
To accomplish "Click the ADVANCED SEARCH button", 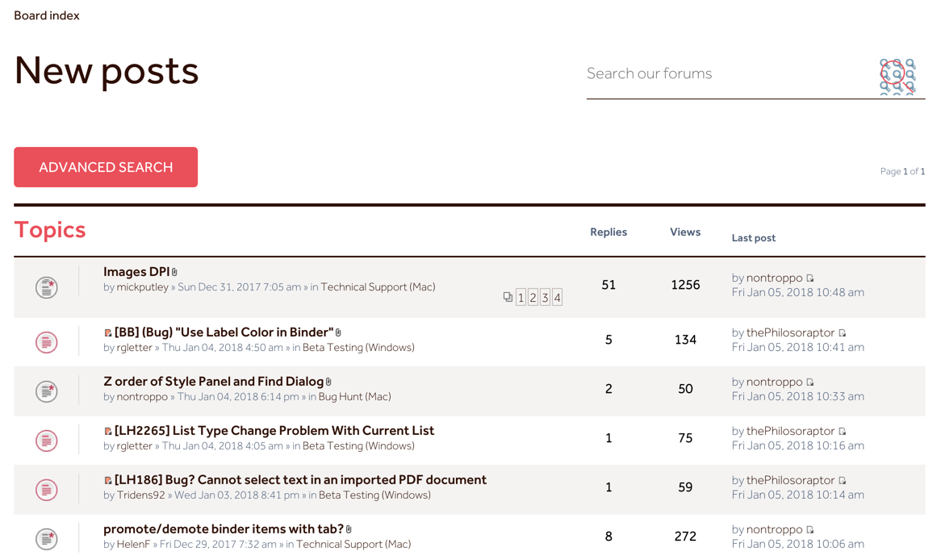I will 105,167.
